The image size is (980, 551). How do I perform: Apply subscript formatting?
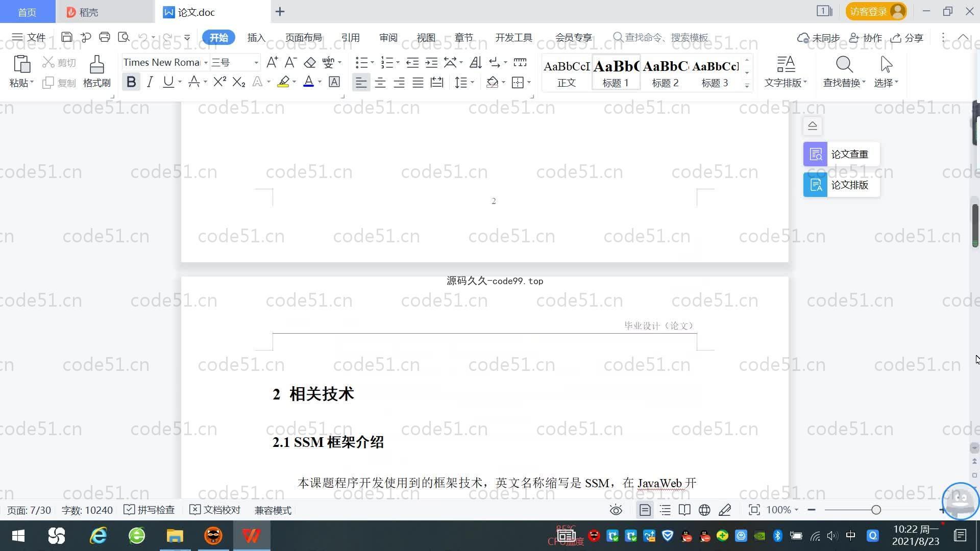coord(239,82)
